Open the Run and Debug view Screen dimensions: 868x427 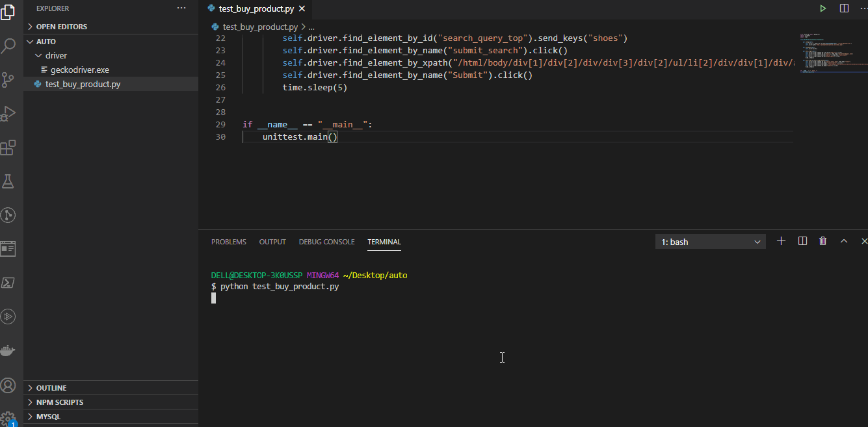8,113
